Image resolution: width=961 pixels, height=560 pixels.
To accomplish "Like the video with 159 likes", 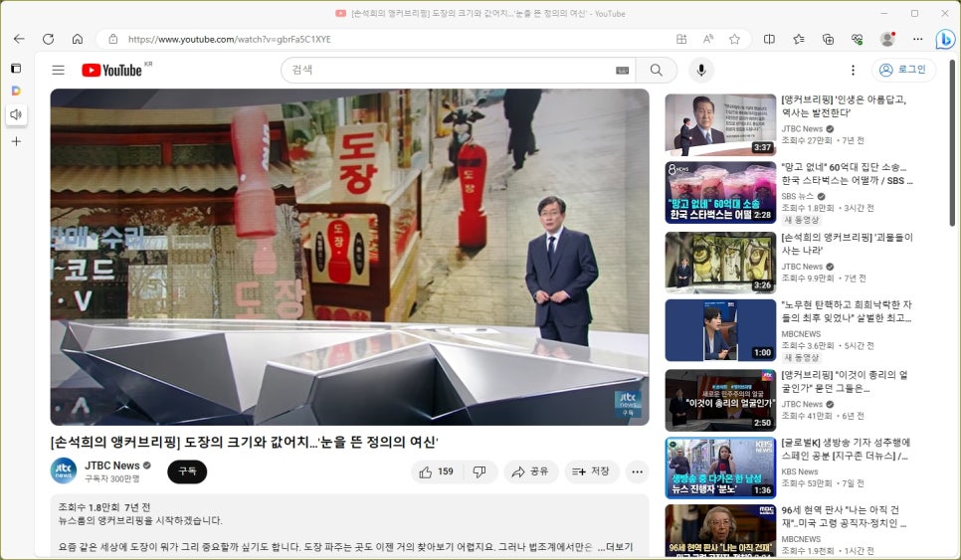I will 436,471.
